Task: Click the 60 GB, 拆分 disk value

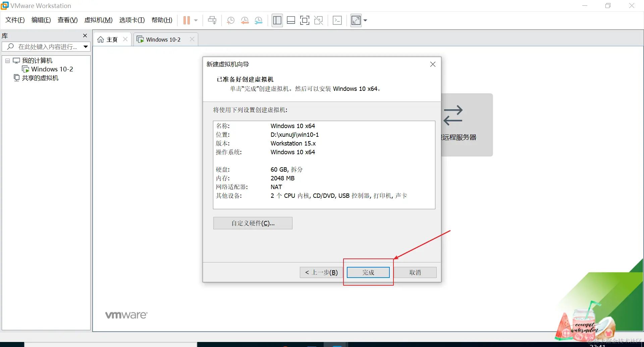Action: click(x=286, y=170)
